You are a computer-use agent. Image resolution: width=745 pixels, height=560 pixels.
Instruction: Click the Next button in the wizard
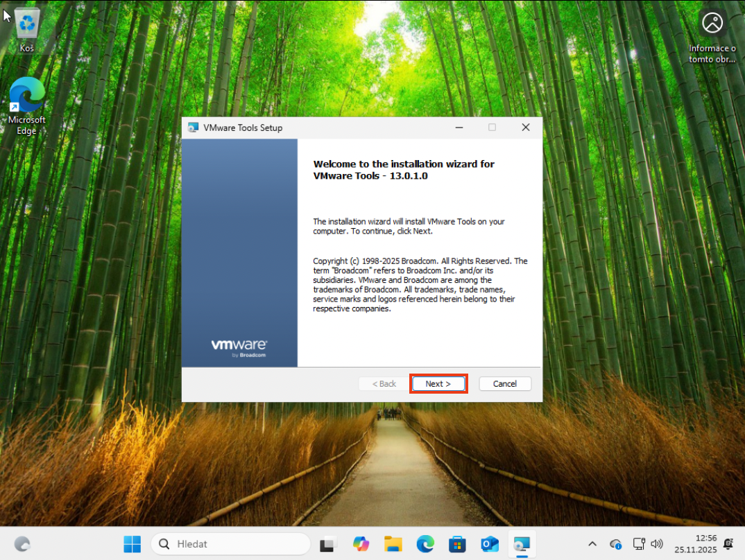(x=438, y=384)
